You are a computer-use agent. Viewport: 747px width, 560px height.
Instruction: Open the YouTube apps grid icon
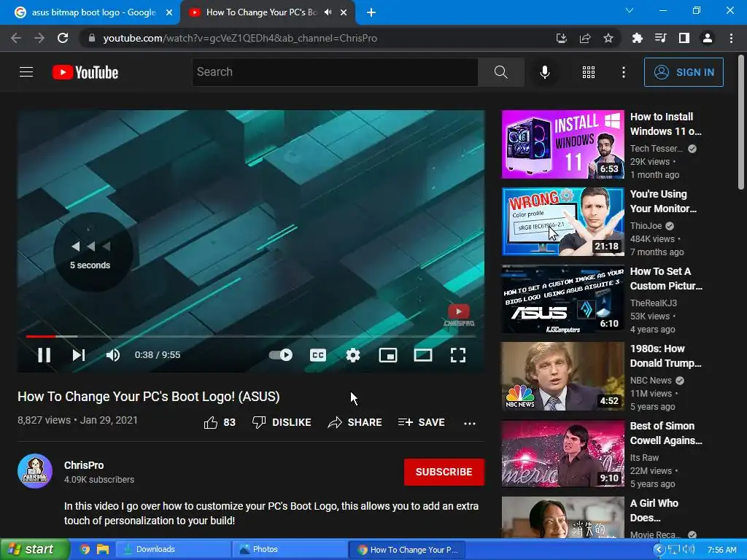pos(589,72)
